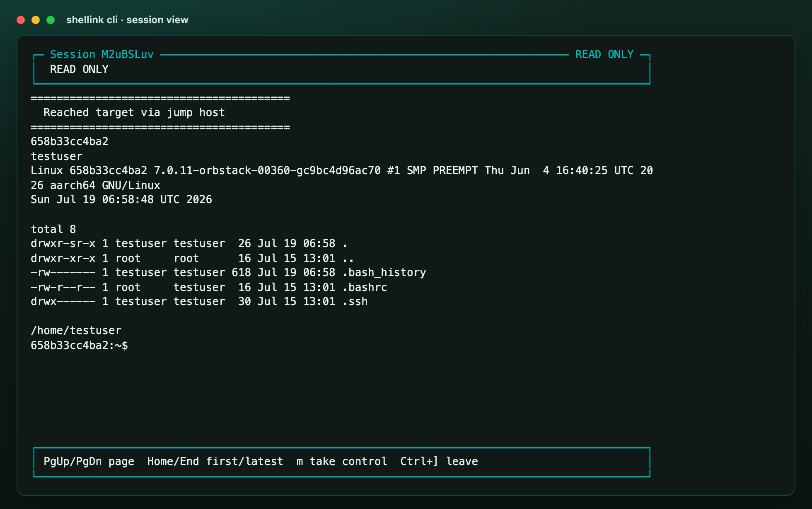812x509 pixels.
Task: Click the hostname line 658b33cc4ba2
Action: click(x=70, y=141)
